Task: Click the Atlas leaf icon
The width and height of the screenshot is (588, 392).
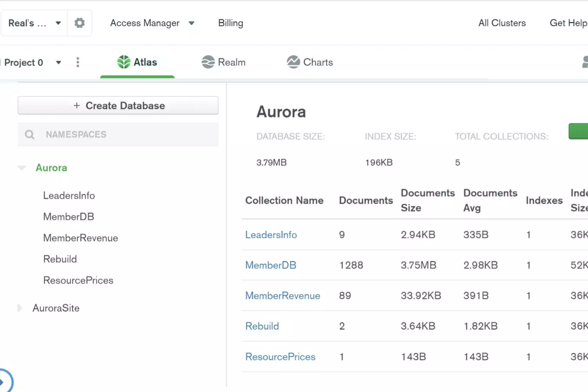Action: pos(124,62)
